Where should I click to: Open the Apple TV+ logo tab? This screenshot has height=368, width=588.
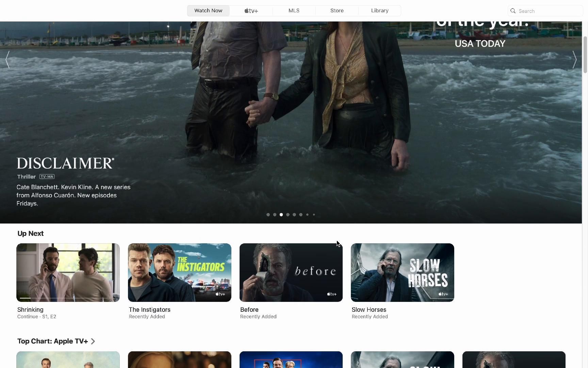pos(251,11)
